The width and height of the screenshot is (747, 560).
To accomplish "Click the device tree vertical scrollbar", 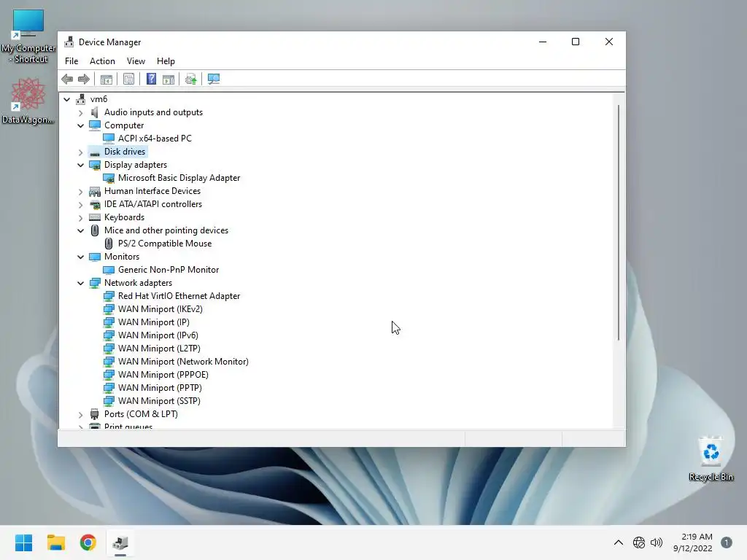I will (619, 222).
